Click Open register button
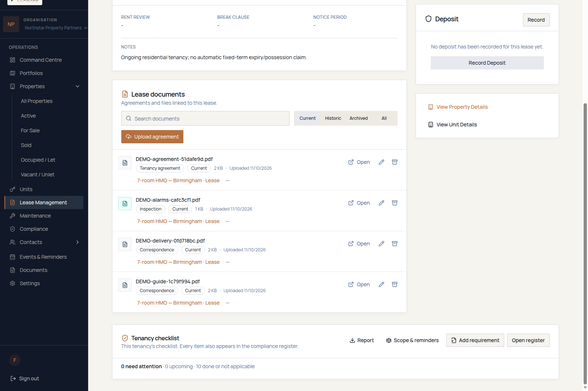Viewport: 588px width, 391px height. click(x=528, y=340)
